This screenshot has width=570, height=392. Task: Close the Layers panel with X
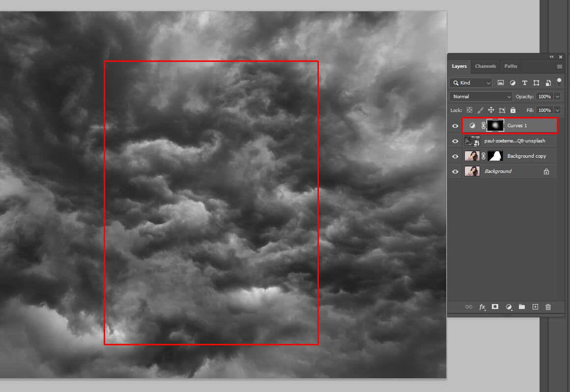[561, 56]
